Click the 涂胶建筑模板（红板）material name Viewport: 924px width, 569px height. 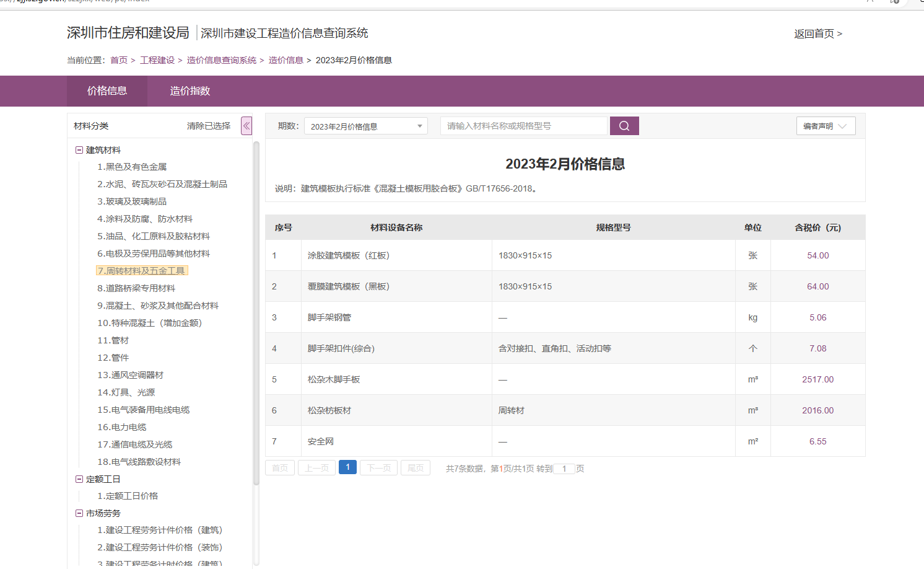pyautogui.click(x=349, y=255)
